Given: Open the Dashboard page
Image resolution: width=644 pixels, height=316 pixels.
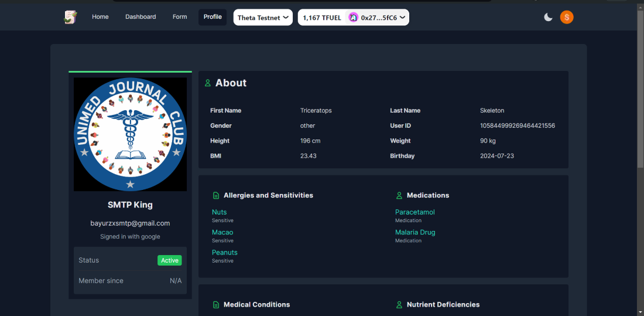Looking at the screenshot, I should (x=141, y=17).
